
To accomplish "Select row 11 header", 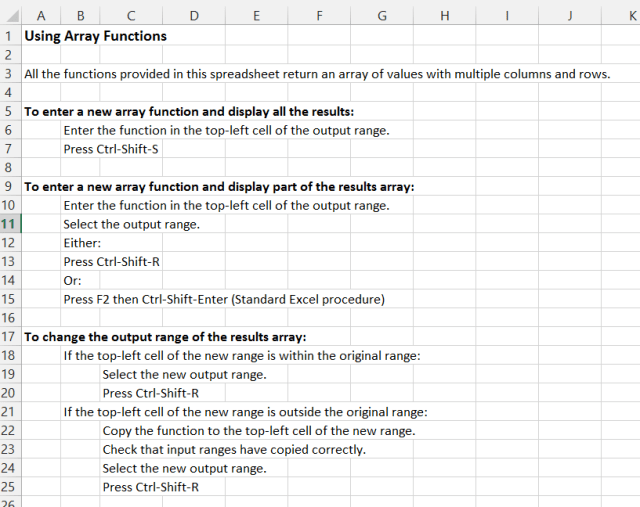I will 10,224.
